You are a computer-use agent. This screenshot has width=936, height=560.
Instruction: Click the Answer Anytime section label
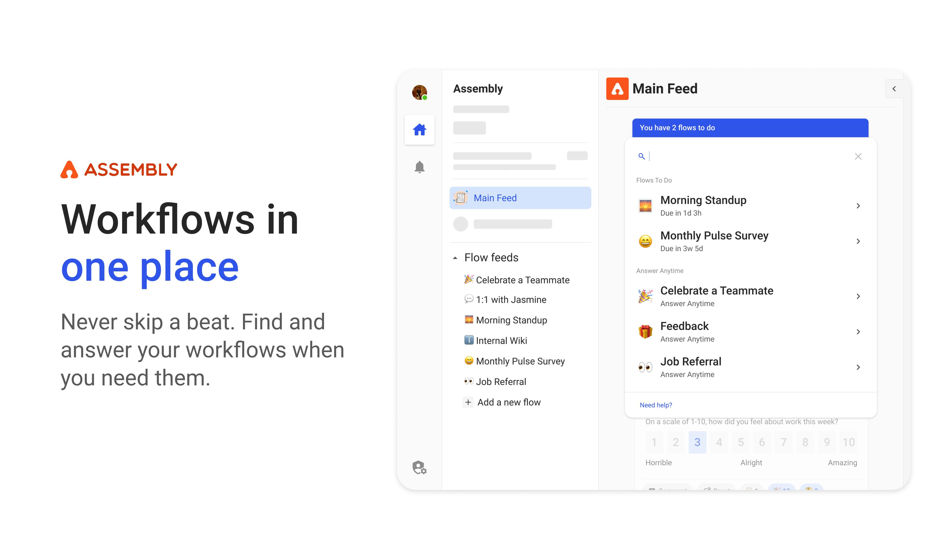click(x=660, y=271)
